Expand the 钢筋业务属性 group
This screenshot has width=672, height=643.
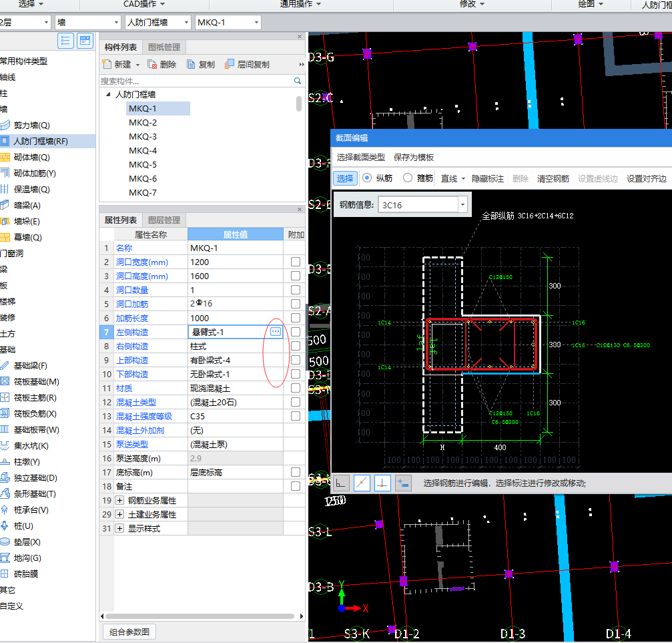coord(120,501)
